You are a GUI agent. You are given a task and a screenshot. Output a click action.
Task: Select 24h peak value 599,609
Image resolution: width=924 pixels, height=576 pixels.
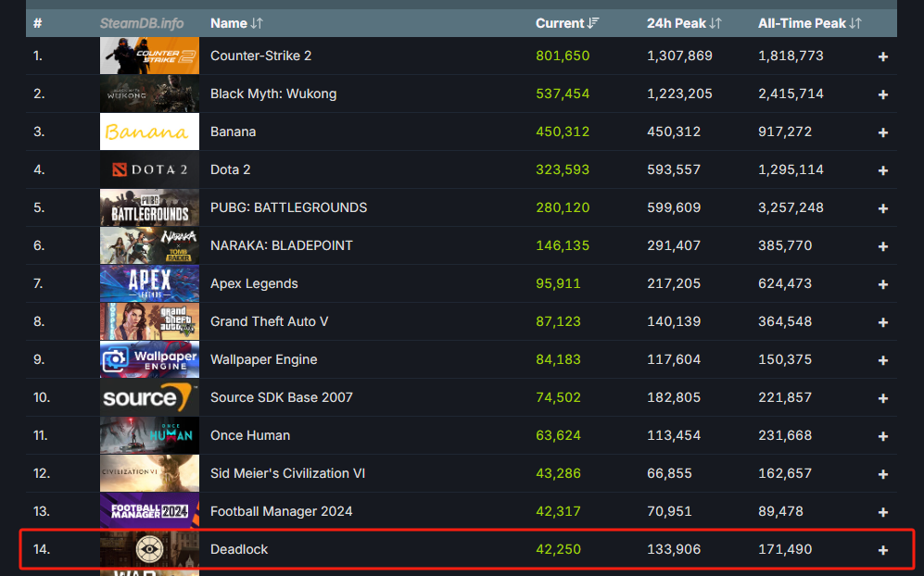coord(674,208)
